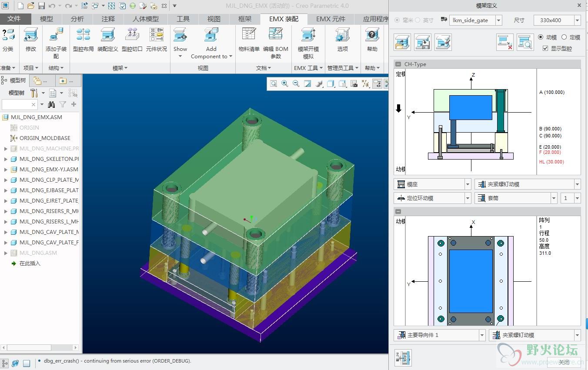Switch to the 分析 ribbon tab

coord(77,19)
